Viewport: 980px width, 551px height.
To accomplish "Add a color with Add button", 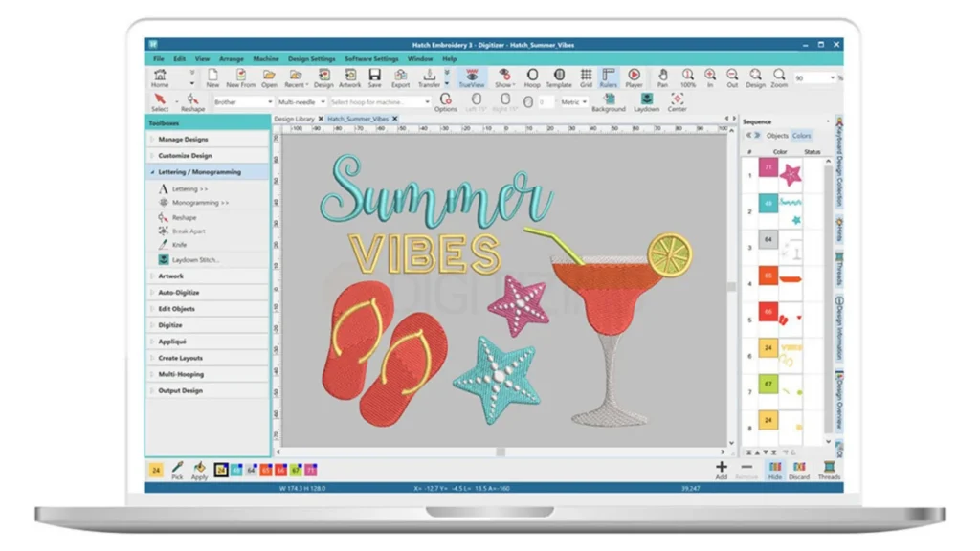I will 722,470.
